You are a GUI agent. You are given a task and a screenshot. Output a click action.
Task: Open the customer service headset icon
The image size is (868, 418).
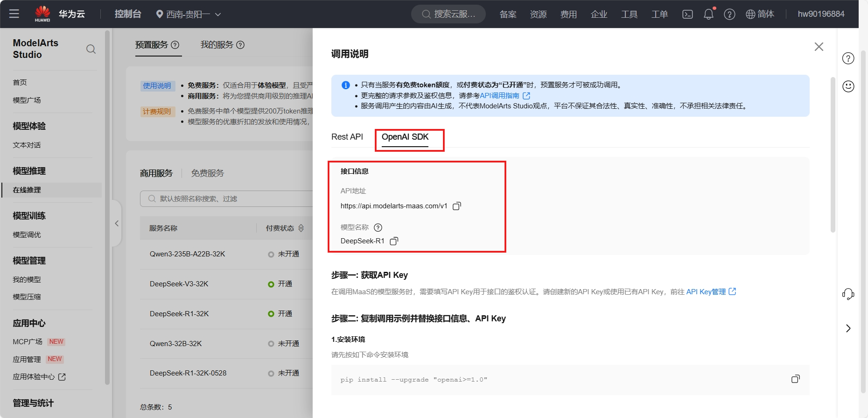[848, 294]
